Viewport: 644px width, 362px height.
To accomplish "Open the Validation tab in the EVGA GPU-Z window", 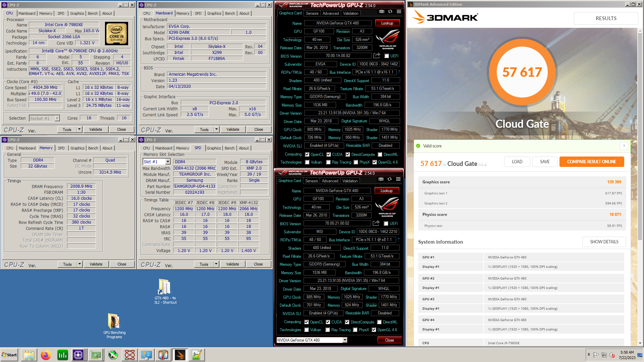I will tap(351, 13).
